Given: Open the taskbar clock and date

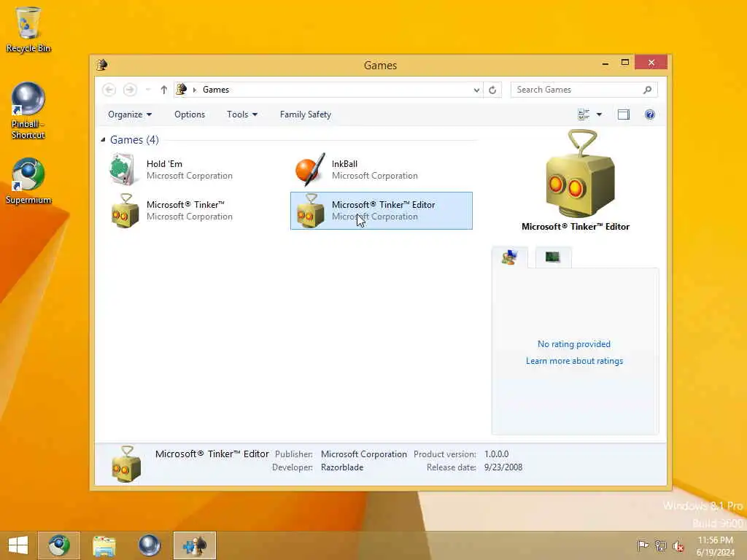Looking at the screenshot, I should (x=715, y=545).
